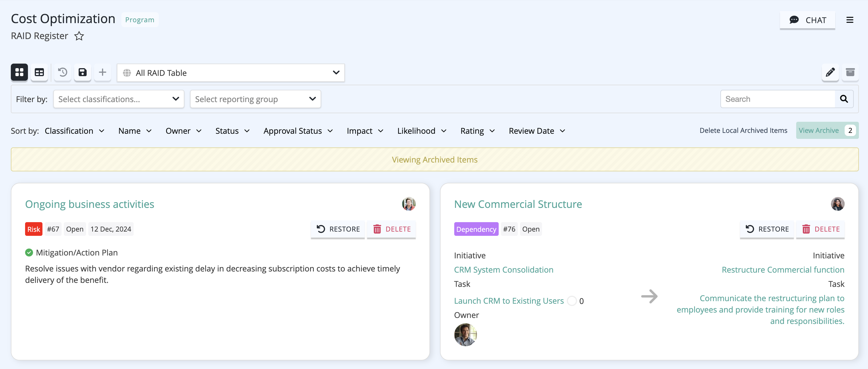This screenshot has width=868, height=369.
Task: Click the #76 item number
Action: pos(509,229)
